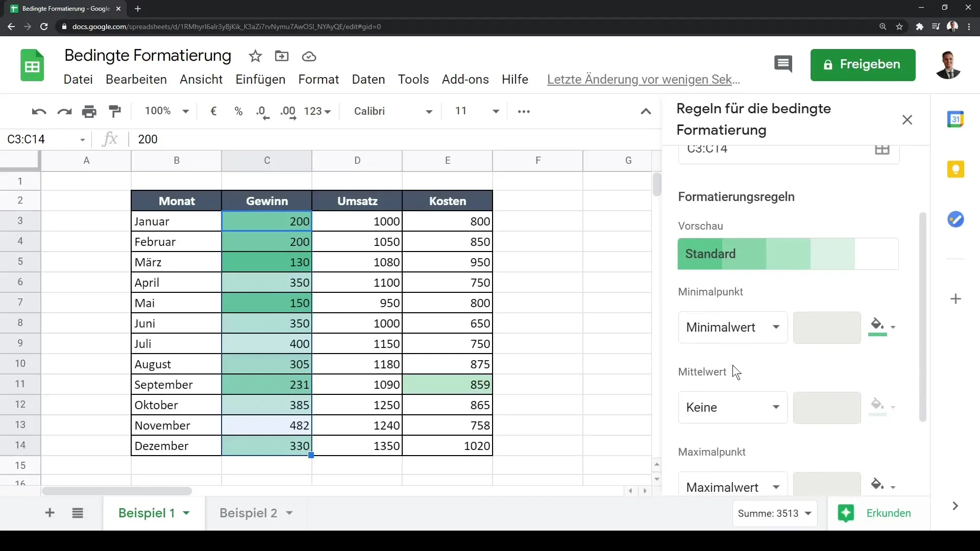Open the Minimalwert dropdown

732,328
